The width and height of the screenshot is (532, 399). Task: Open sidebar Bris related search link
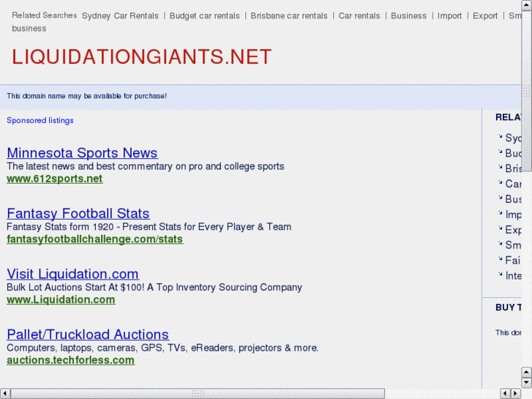(x=513, y=168)
